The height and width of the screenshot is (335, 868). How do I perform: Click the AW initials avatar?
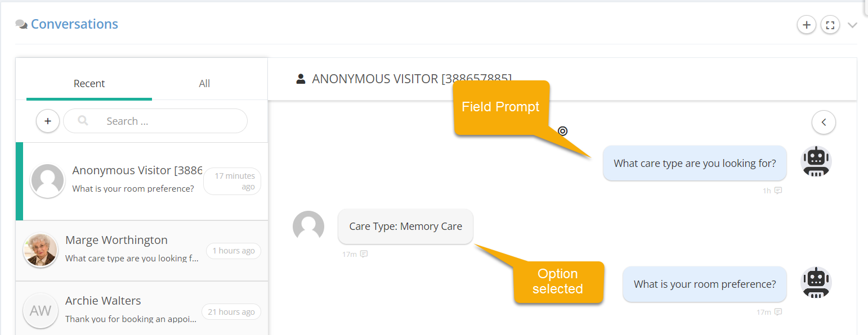[x=41, y=311]
